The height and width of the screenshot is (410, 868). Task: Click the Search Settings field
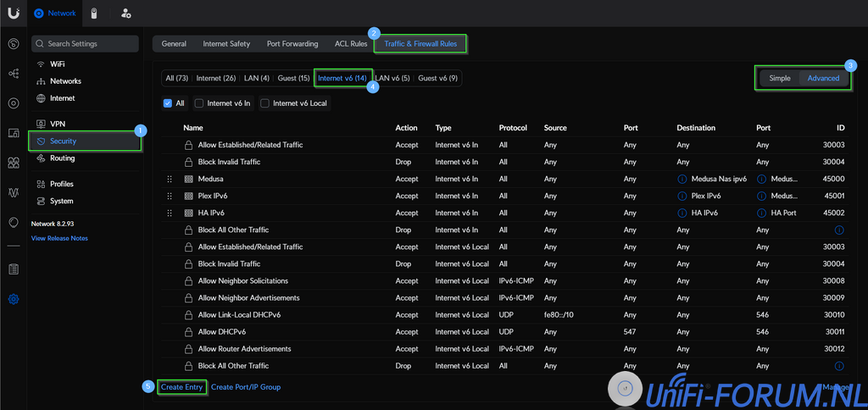(x=85, y=43)
